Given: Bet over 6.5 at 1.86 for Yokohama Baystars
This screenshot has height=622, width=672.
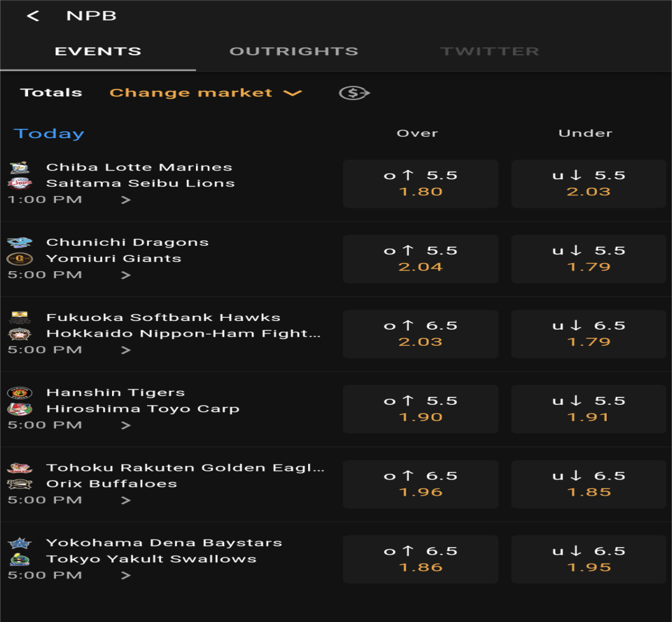Looking at the screenshot, I should (x=421, y=559).
